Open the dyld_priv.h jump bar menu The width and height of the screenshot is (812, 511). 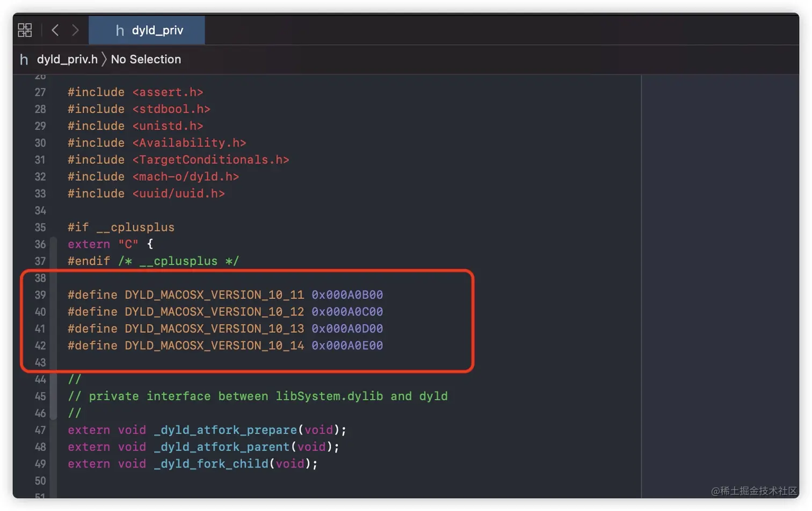click(x=67, y=60)
